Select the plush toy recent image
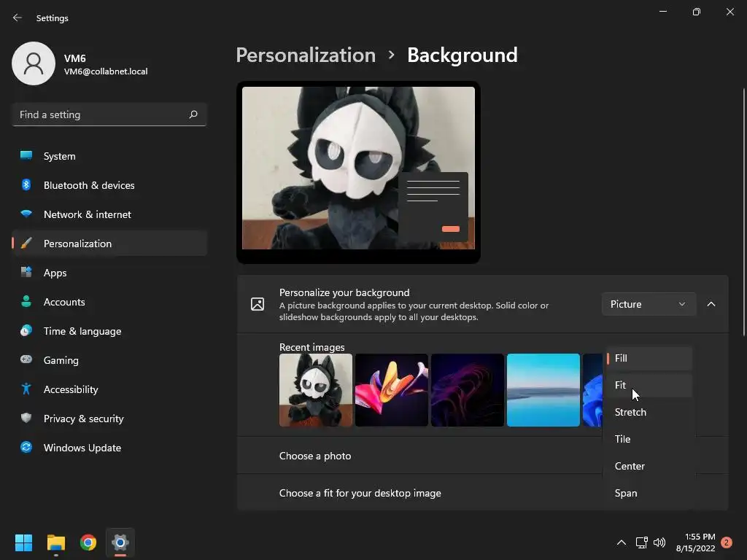 pyautogui.click(x=316, y=390)
